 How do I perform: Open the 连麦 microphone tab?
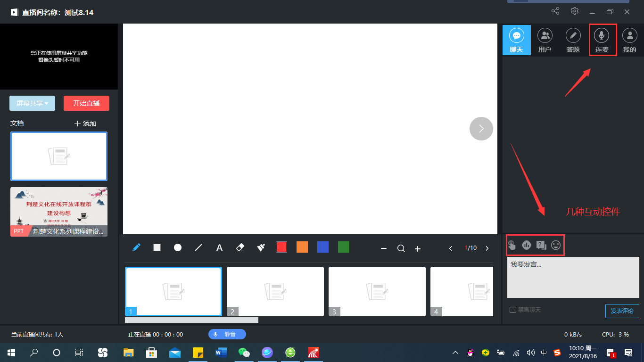pos(602,41)
